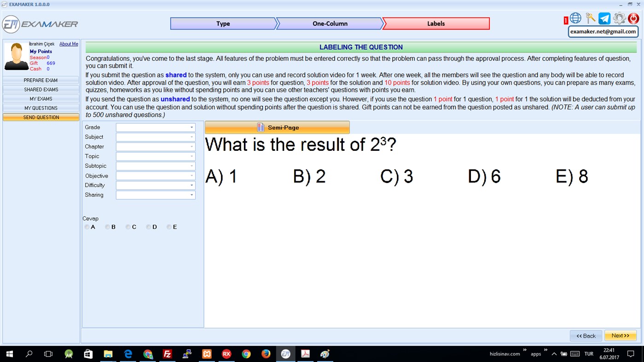Click the red power/logout icon
This screenshot has height=362, width=644.
[632, 18]
